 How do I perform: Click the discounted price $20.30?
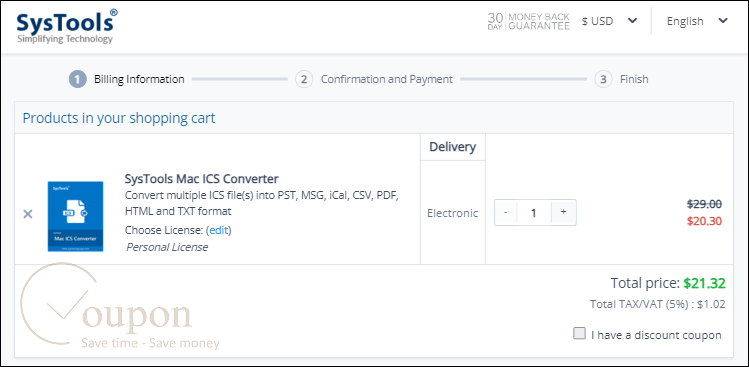(x=704, y=221)
